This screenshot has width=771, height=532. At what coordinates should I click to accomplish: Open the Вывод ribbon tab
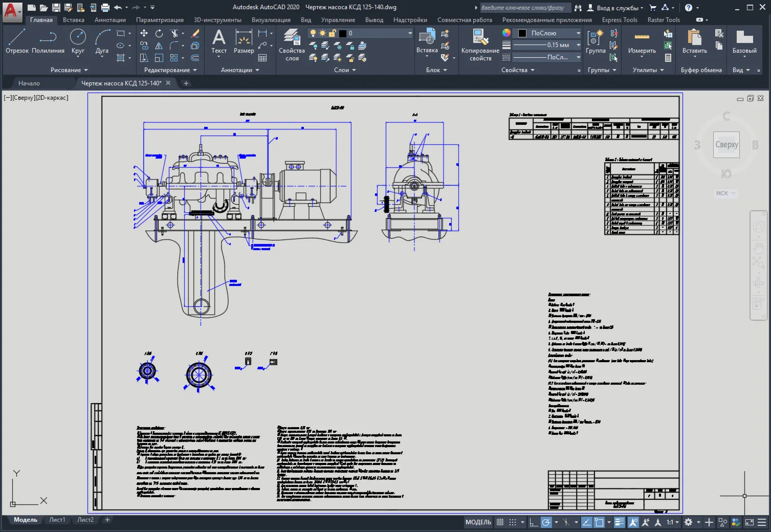click(374, 20)
